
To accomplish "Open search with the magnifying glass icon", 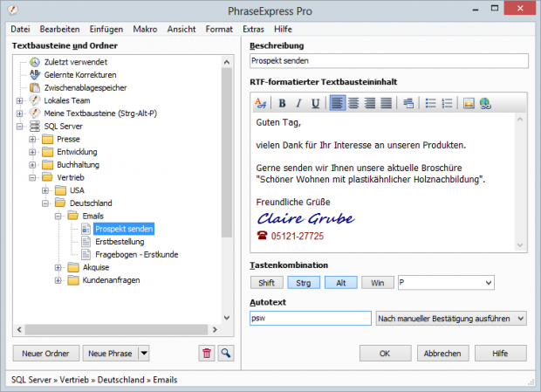I will coord(226,354).
